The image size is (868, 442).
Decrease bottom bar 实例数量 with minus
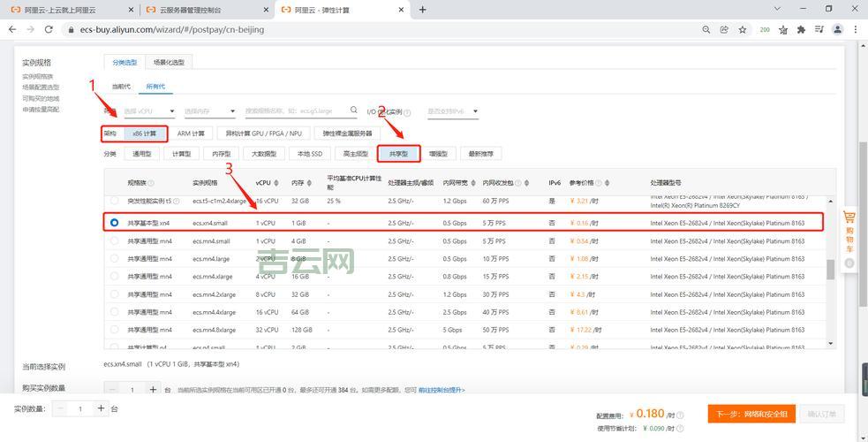point(60,408)
